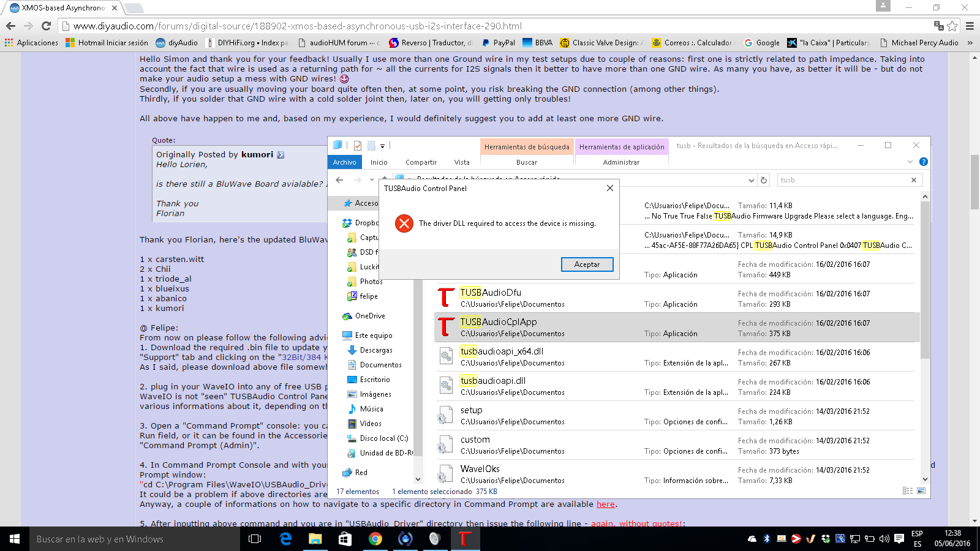
Task: Click the Chrome address bar URL
Action: [298, 26]
